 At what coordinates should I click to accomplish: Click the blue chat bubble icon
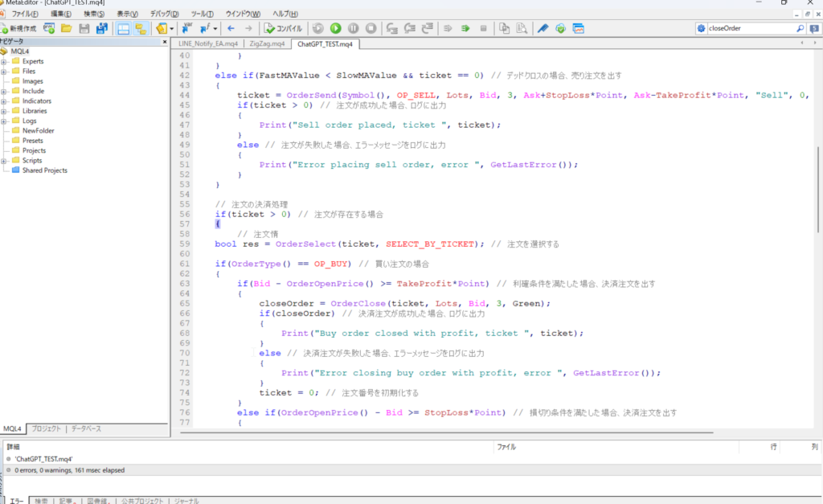click(x=814, y=28)
